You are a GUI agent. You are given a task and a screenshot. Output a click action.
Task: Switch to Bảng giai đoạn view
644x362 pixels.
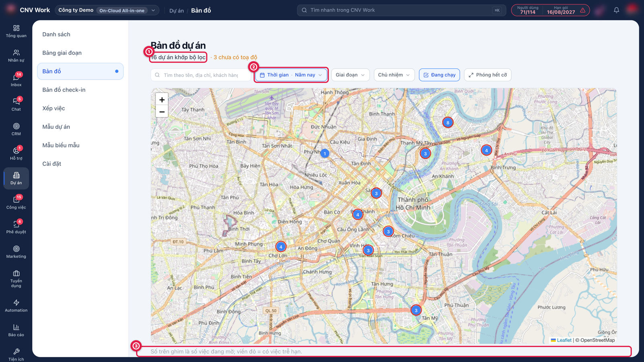pyautogui.click(x=80, y=53)
